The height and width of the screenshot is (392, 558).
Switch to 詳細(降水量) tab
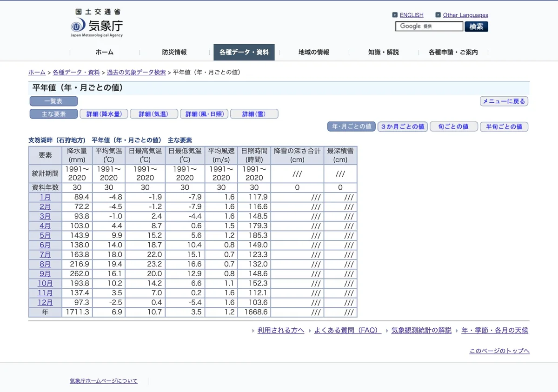[x=104, y=114]
